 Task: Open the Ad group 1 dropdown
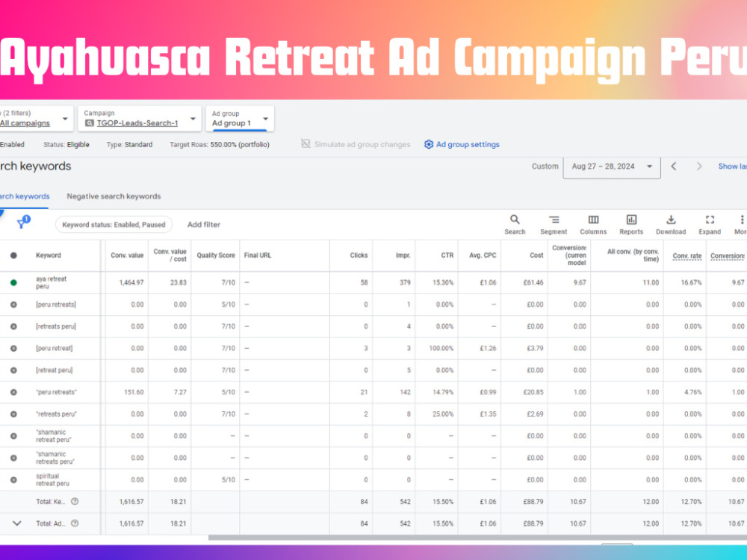(x=240, y=119)
